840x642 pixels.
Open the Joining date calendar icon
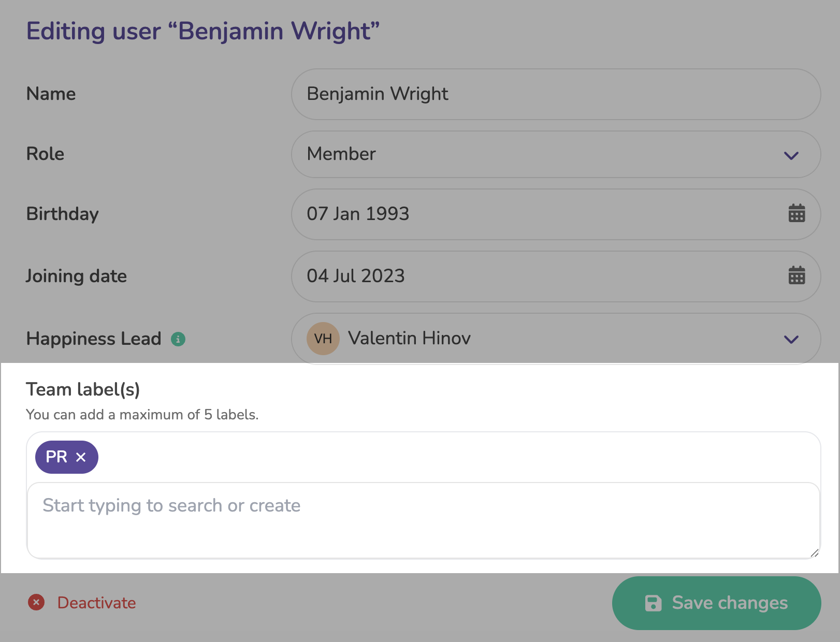[x=796, y=275]
